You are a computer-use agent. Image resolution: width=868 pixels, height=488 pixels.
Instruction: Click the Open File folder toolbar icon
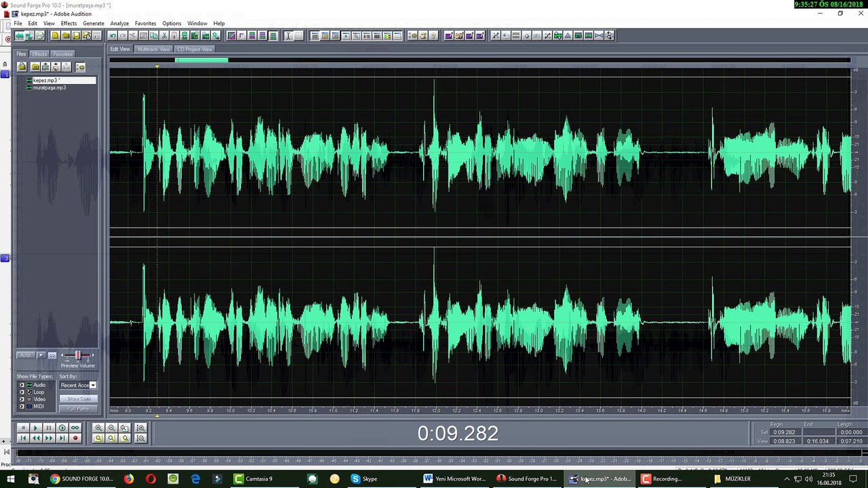click(66, 35)
